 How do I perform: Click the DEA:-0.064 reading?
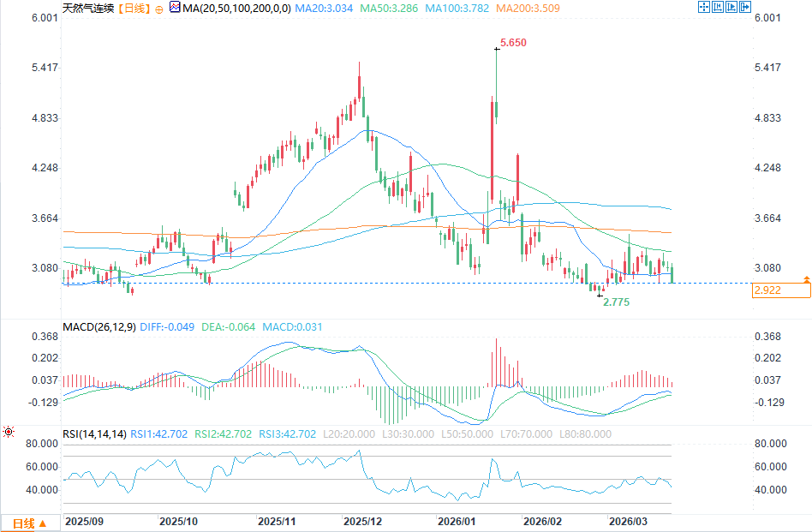click(229, 327)
